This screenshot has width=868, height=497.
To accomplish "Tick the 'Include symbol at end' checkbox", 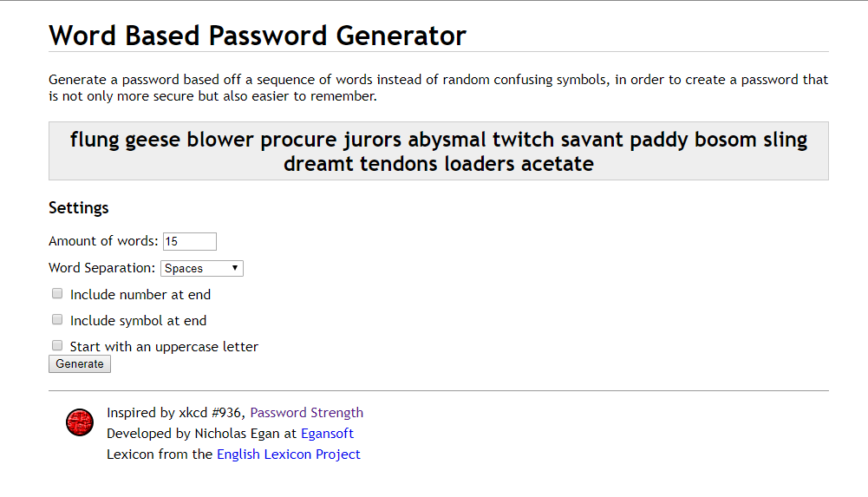I will pyautogui.click(x=57, y=320).
